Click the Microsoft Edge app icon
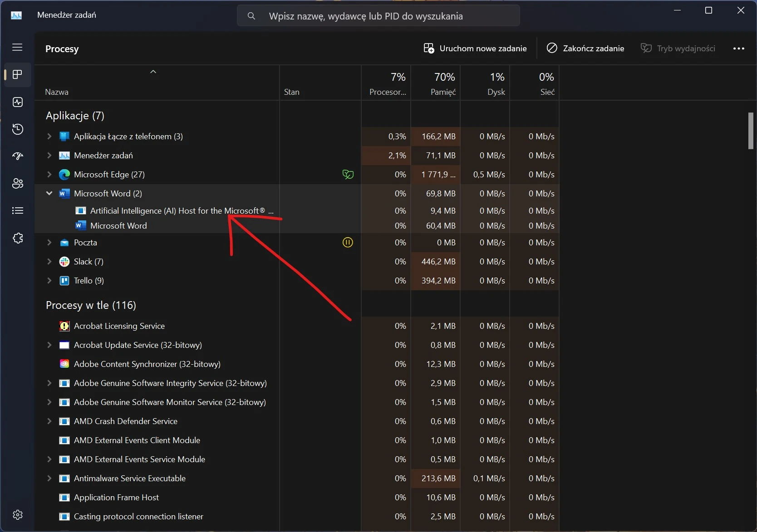This screenshot has height=532, width=757. click(64, 175)
